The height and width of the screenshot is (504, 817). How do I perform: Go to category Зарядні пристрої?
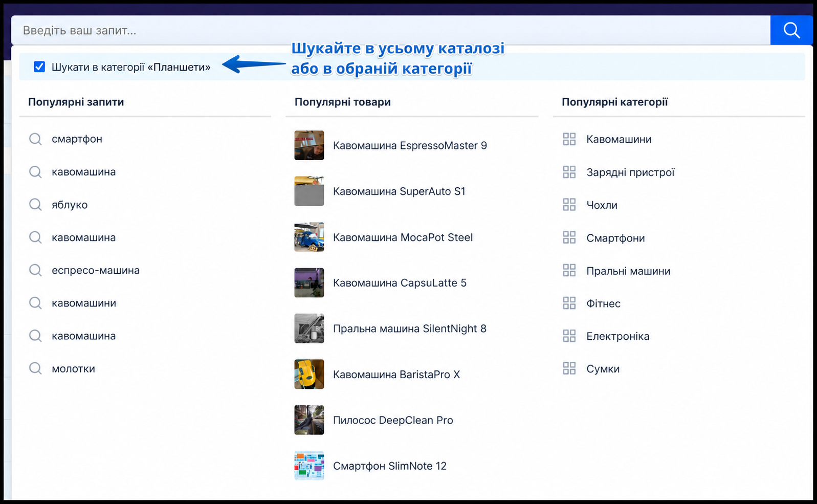pos(630,172)
